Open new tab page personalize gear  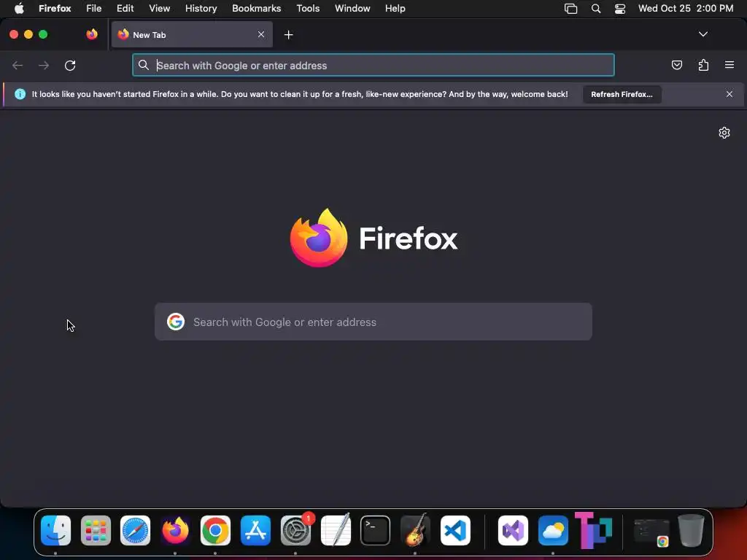(724, 133)
